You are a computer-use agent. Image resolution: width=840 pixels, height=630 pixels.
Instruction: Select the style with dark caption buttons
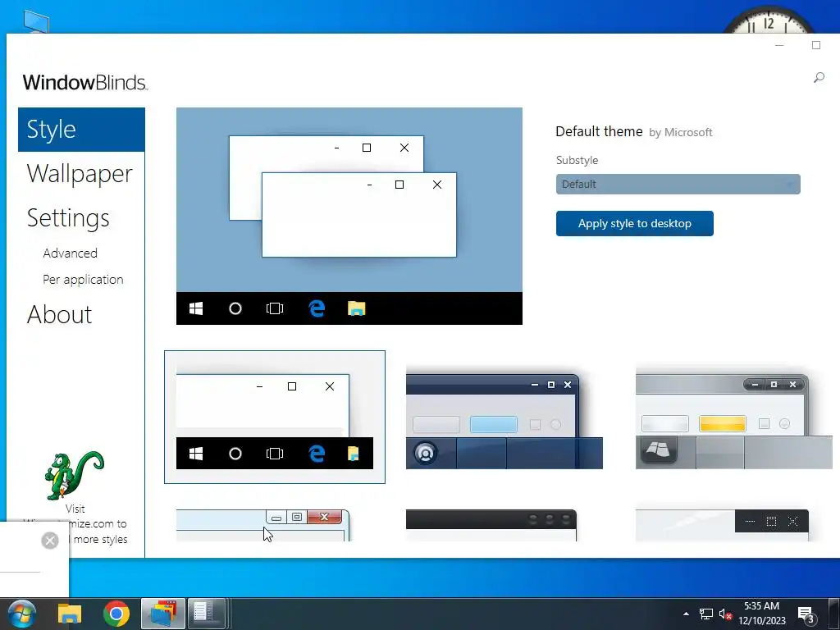(x=722, y=525)
